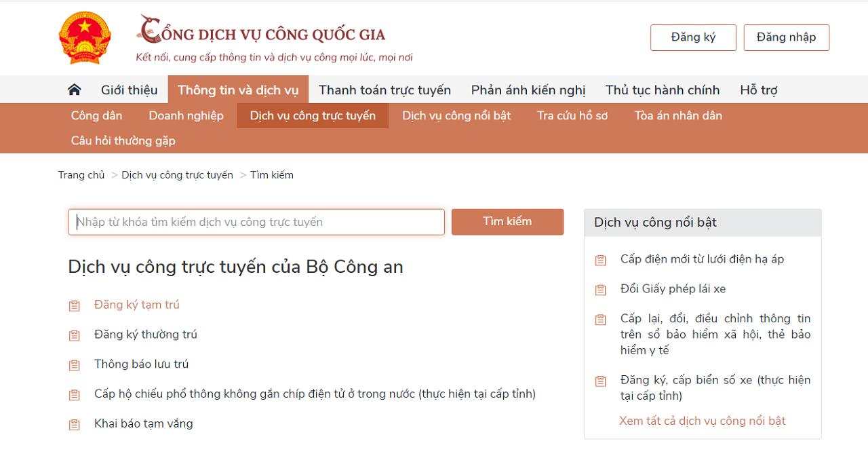The height and width of the screenshot is (475, 868).
Task: Open Câu hỏi thường gặp submenu
Action: pyautogui.click(x=123, y=140)
